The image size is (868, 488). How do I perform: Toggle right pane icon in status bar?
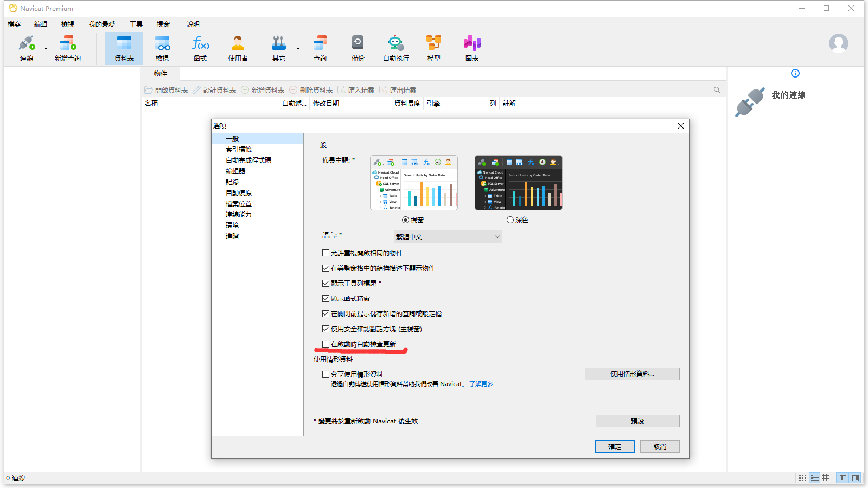click(856, 478)
